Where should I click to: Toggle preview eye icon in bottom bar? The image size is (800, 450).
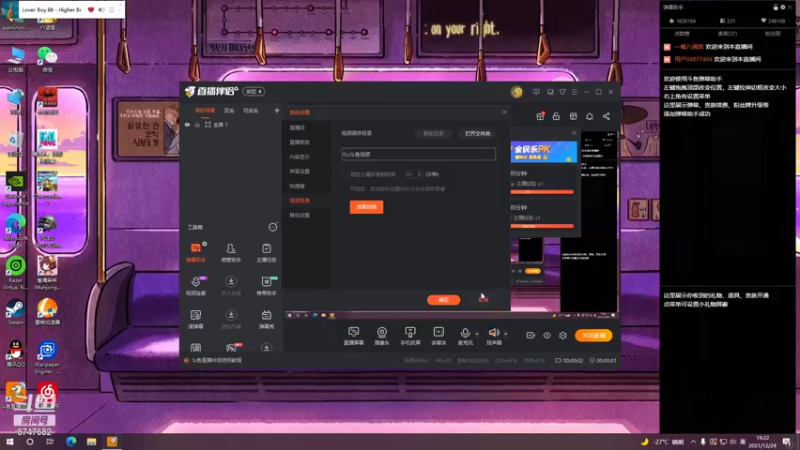547,335
